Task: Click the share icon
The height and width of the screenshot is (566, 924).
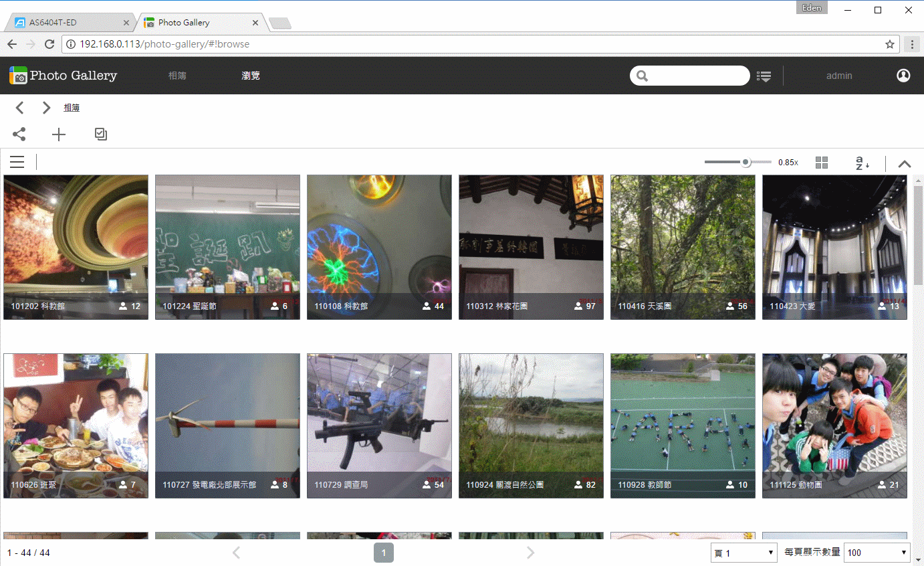Action: click(19, 134)
